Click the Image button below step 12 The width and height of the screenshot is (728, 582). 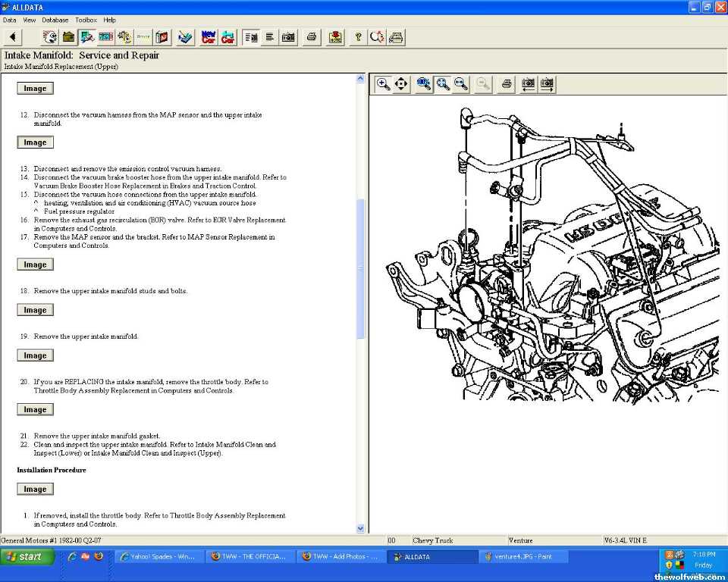click(35, 142)
